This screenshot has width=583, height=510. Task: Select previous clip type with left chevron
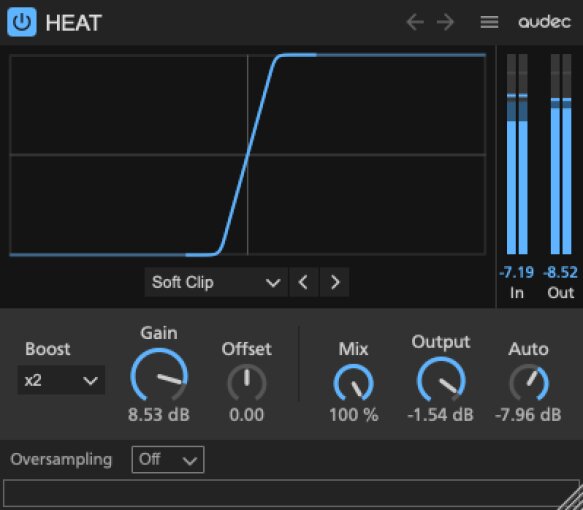coord(303,282)
